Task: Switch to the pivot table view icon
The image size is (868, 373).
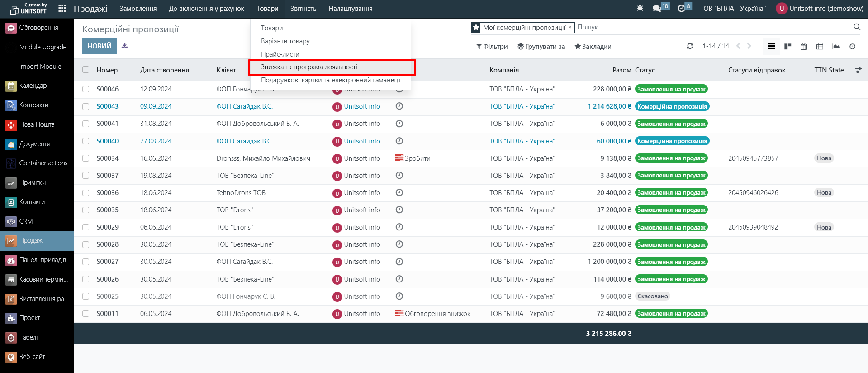Action: click(x=820, y=46)
